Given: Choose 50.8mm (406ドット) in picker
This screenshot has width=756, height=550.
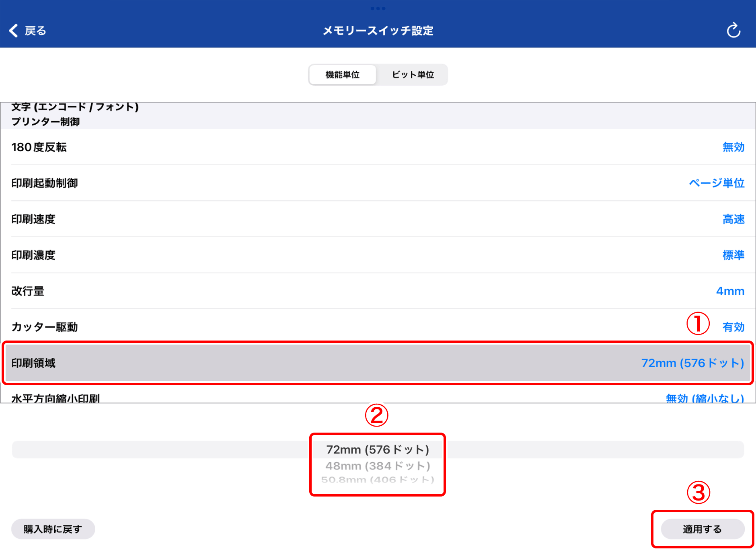Looking at the screenshot, I should point(378,480).
